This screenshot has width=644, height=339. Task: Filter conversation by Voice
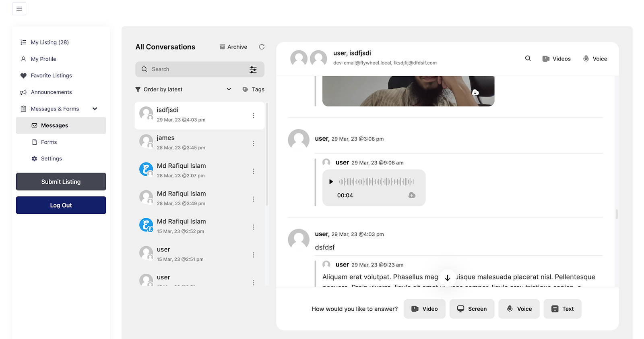pos(595,59)
